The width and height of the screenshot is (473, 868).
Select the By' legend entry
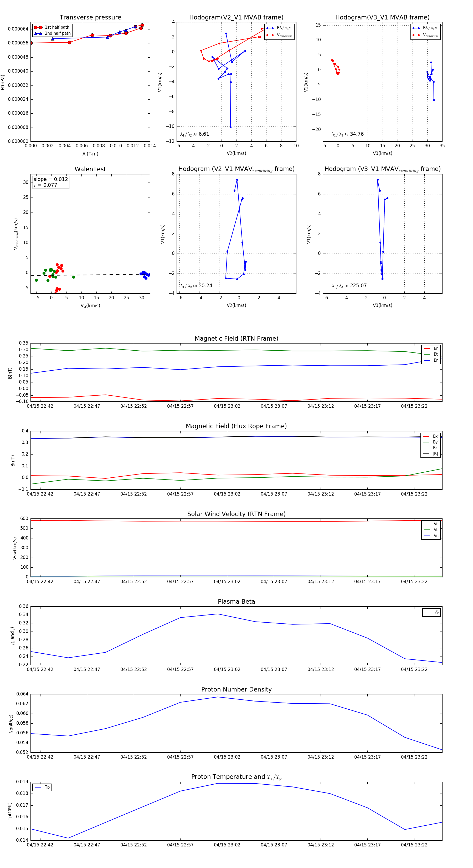431,442
